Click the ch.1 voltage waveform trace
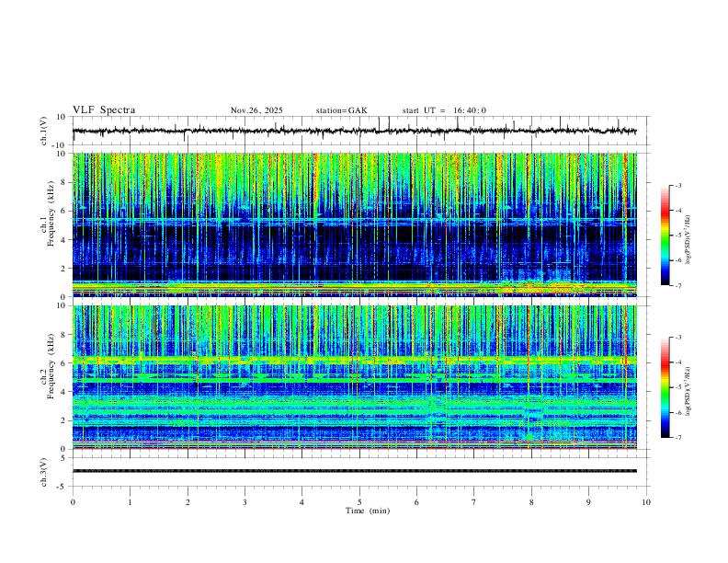This screenshot has width=728, height=563. point(355,131)
